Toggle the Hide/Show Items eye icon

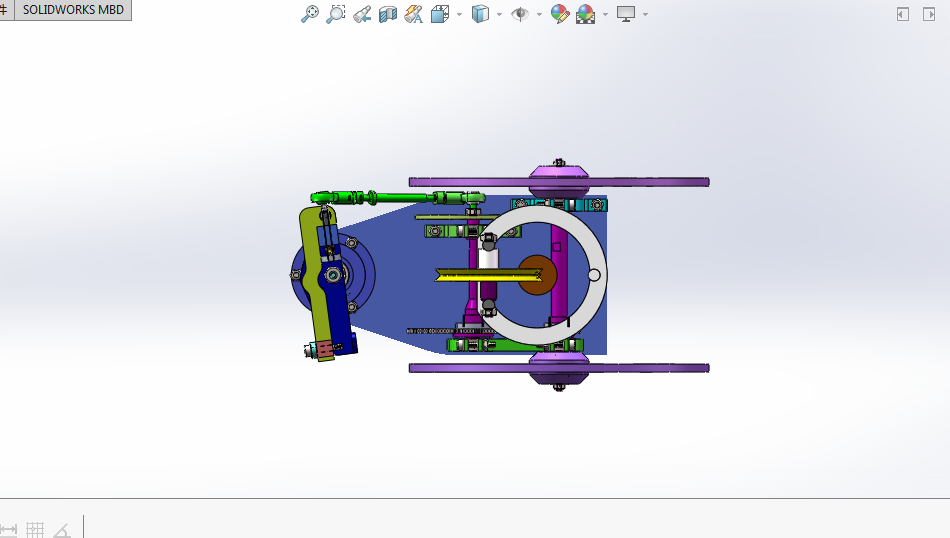click(x=520, y=14)
